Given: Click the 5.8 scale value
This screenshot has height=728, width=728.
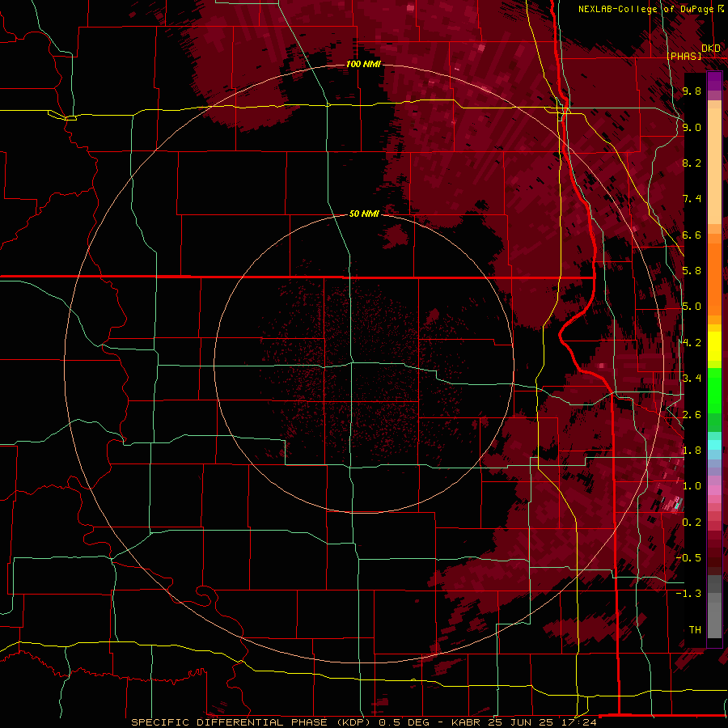Looking at the screenshot, I should tap(692, 271).
